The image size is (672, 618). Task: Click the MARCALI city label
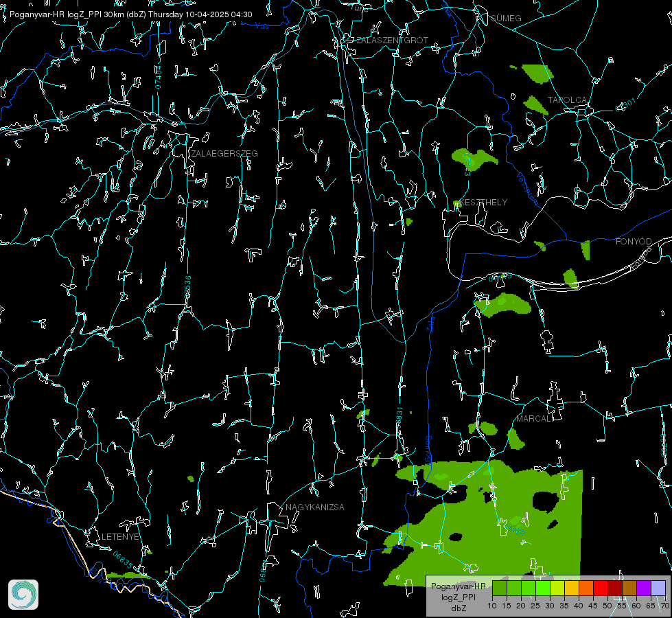535,419
